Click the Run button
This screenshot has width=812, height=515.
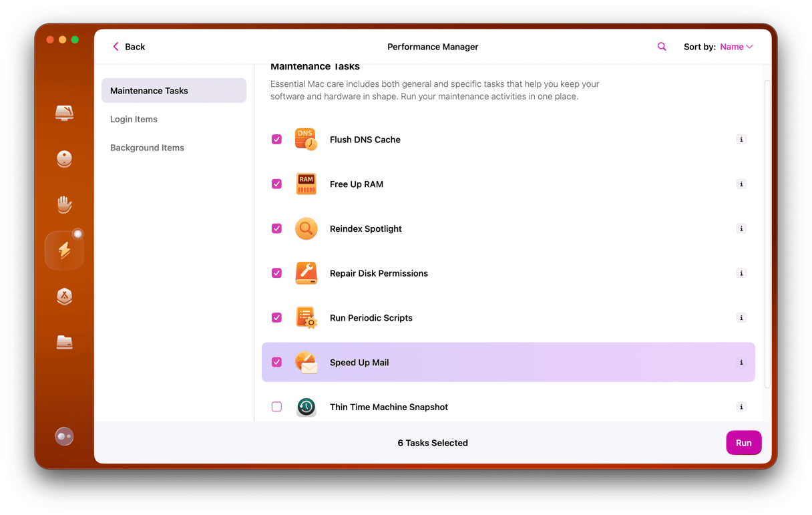[x=744, y=443]
